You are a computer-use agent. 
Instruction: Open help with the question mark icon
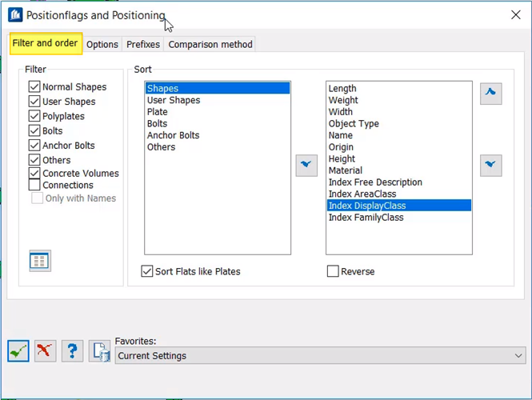[x=72, y=350]
